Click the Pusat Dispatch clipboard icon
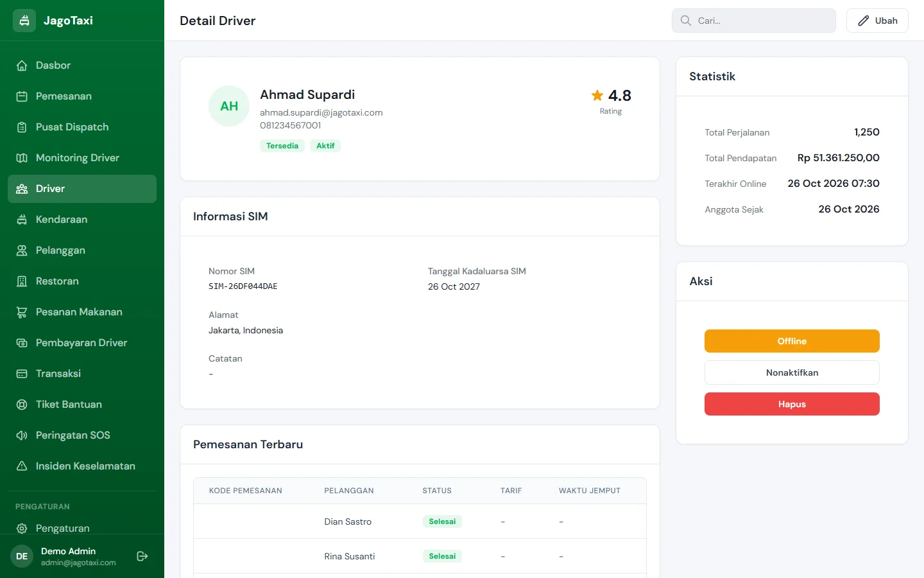 (x=22, y=127)
